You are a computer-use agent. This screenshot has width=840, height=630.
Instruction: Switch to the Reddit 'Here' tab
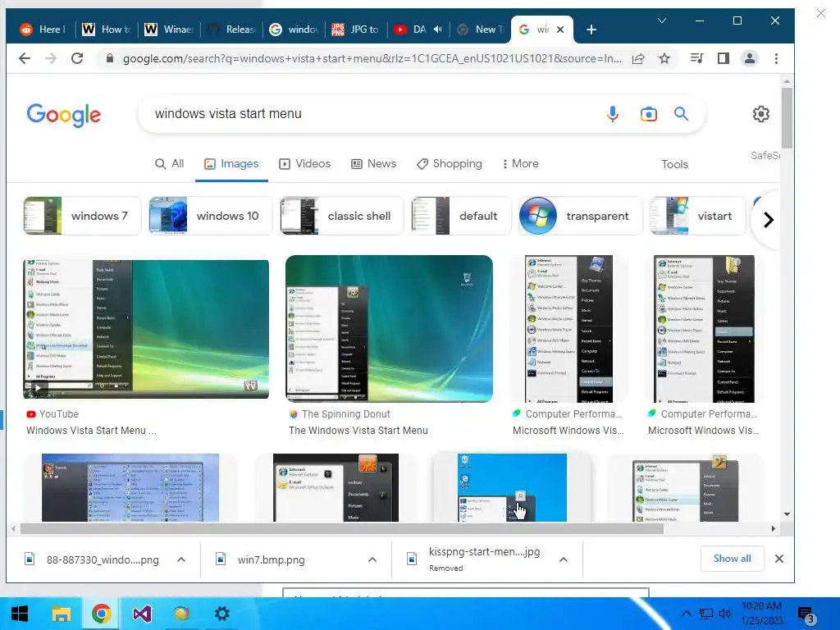pyautogui.click(x=43, y=30)
